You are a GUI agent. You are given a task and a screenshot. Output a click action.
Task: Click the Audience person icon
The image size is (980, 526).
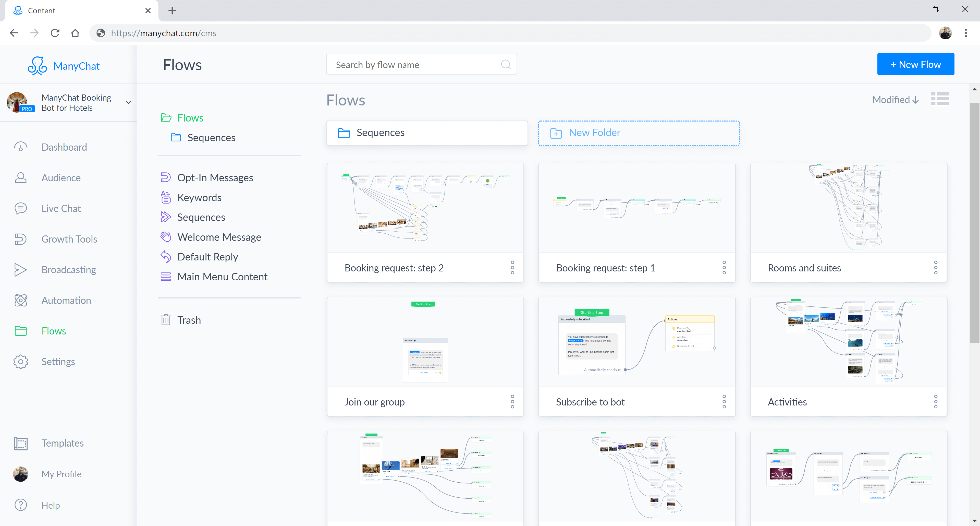20,178
